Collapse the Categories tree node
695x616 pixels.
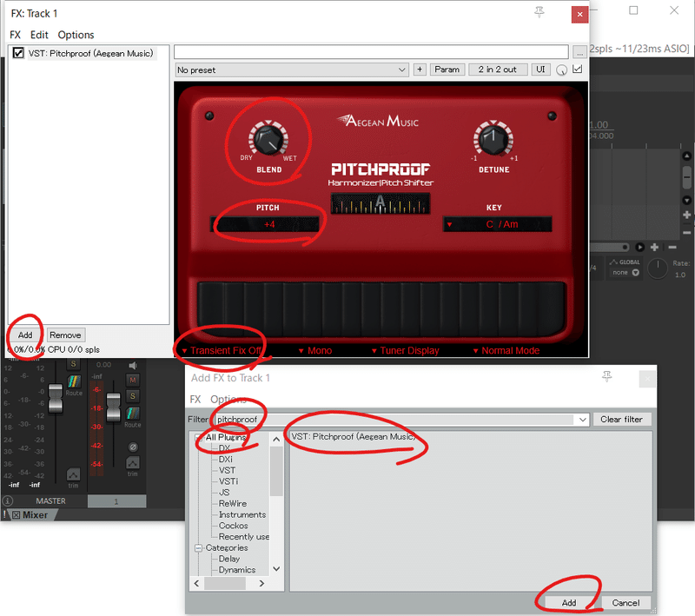pos(198,548)
